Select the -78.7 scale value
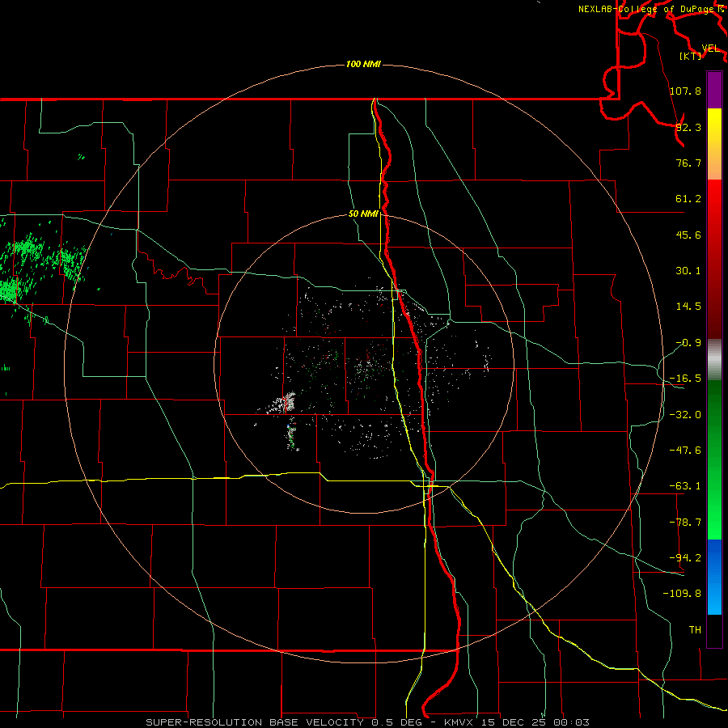Image resolution: width=728 pixels, height=728 pixels. pos(685,523)
